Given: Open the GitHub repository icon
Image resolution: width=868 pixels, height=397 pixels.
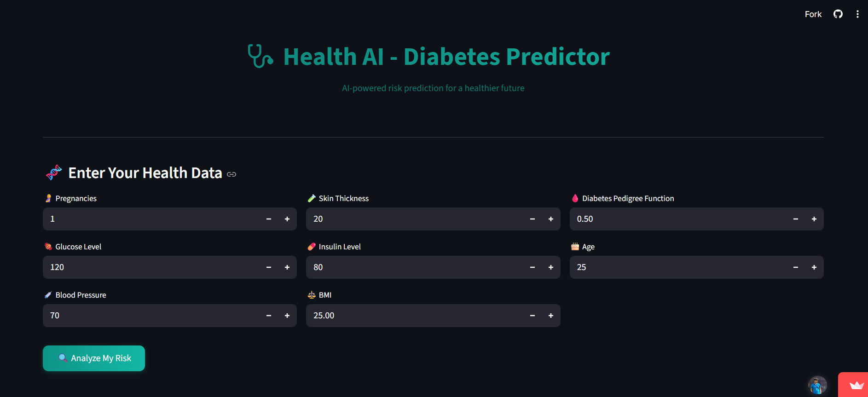Looking at the screenshot, I should click(x=838, y=14).
